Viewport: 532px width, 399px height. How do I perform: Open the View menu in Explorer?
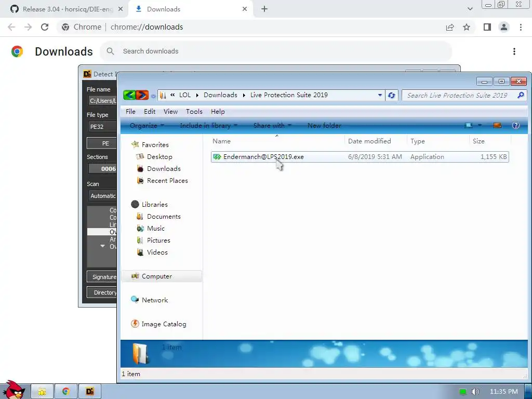point(170,111)
